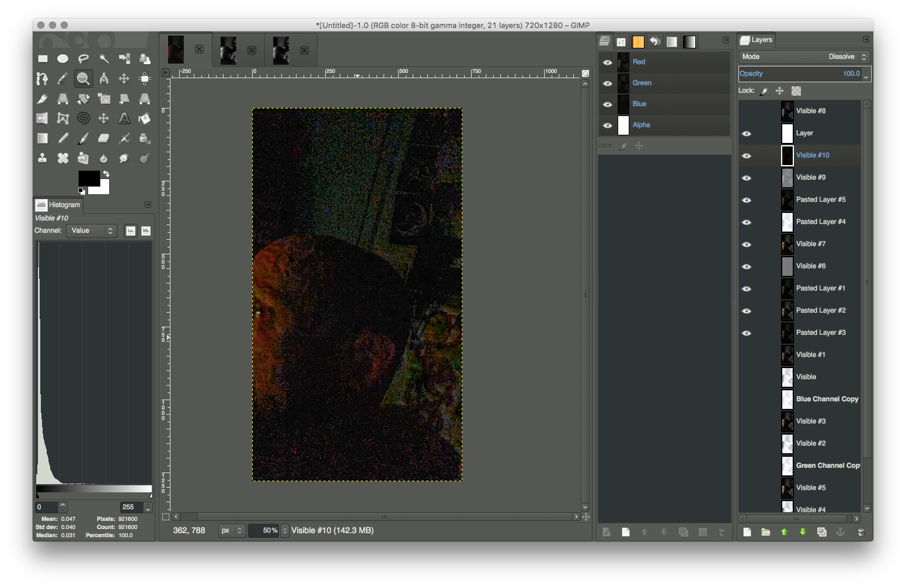
Task: Swap foreground and background colors
Action: [106, 174]
